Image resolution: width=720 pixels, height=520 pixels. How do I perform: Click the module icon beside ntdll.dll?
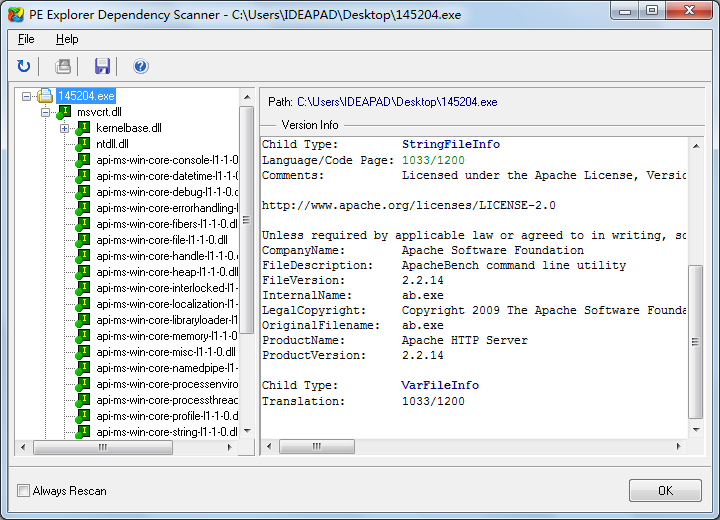(x=83, y=144)
